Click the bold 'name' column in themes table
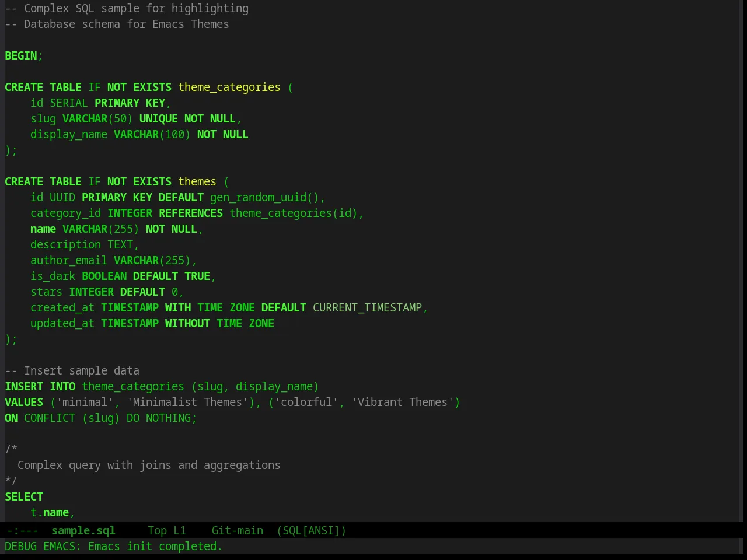Image resolution: width=747 pixels, height=560 pixels. [x=43, y=229]
